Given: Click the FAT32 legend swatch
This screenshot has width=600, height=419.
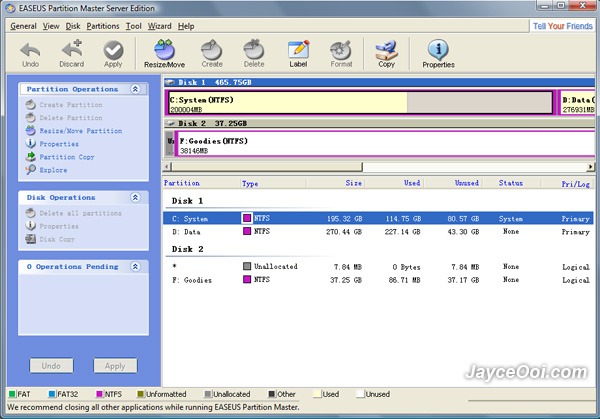Looking at the screenshot, I should (52, 394).
